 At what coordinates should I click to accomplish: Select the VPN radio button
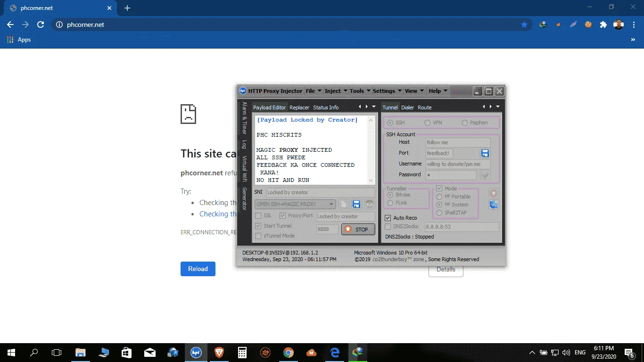pyautogui.click(x=427, y=123)
